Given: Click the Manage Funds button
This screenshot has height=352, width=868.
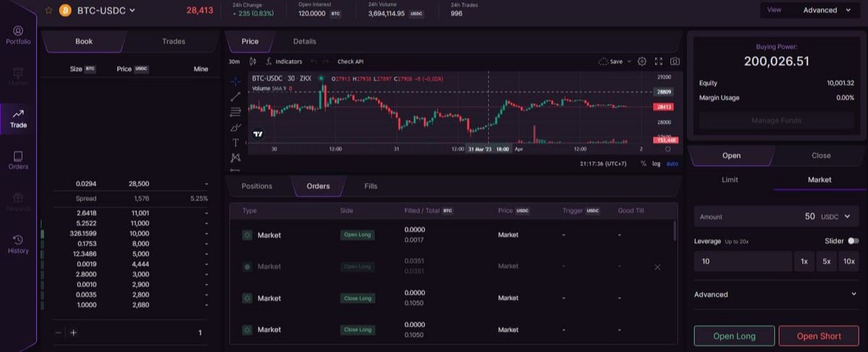Looking at the screenshot, I should tap(776, 120).
